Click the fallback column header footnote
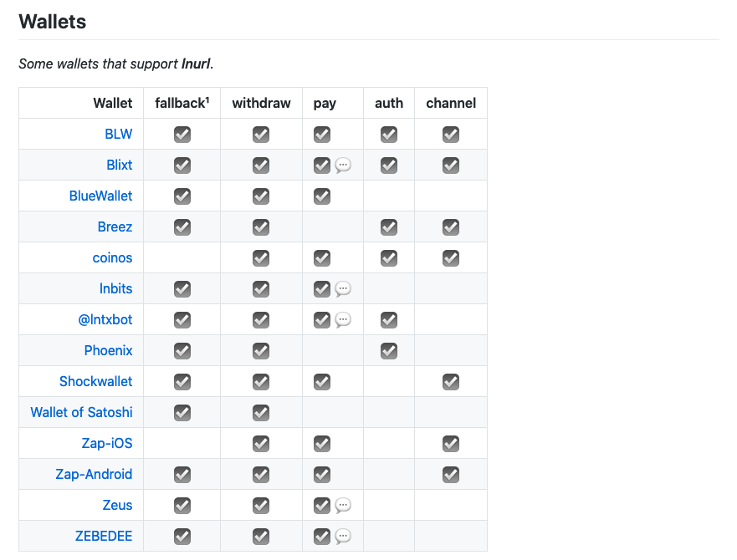This screenshot has width=737, height=560. [x=207, y=99]
